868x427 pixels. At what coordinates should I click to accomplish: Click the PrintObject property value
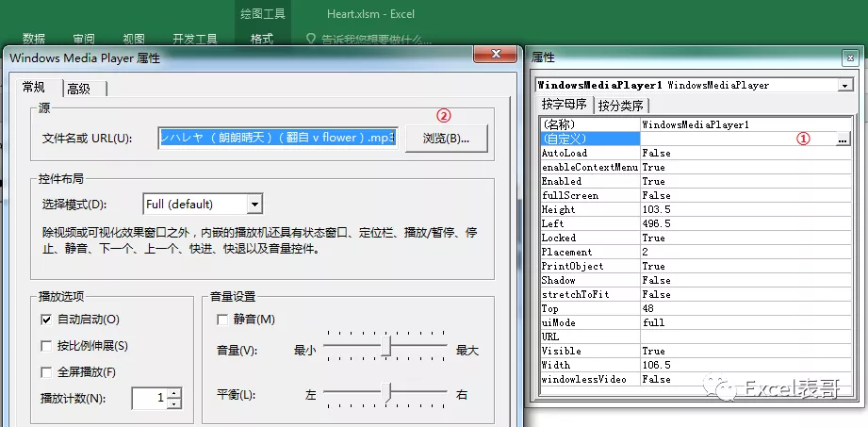click(x=745, y=266)
